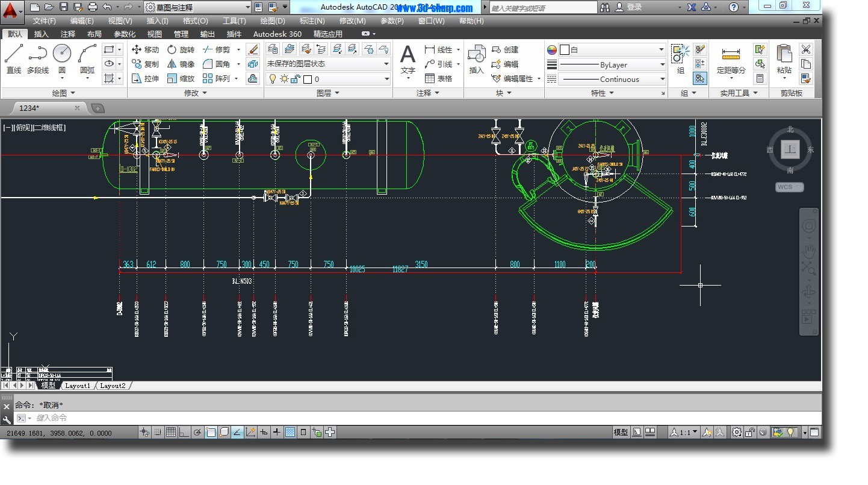Click the search keyword input field
Image resolution: width=868 pixels, height=485 pixels.
pyautogui.click(x=543, y=8)
